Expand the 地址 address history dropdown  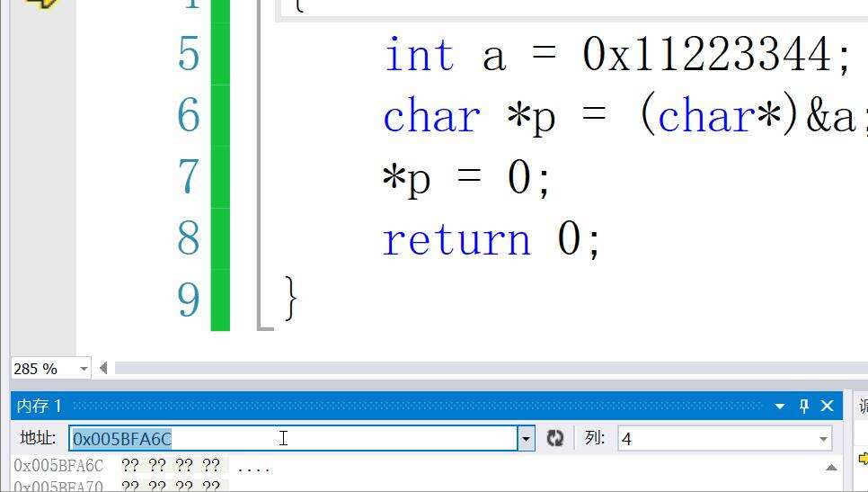(526, 438)
